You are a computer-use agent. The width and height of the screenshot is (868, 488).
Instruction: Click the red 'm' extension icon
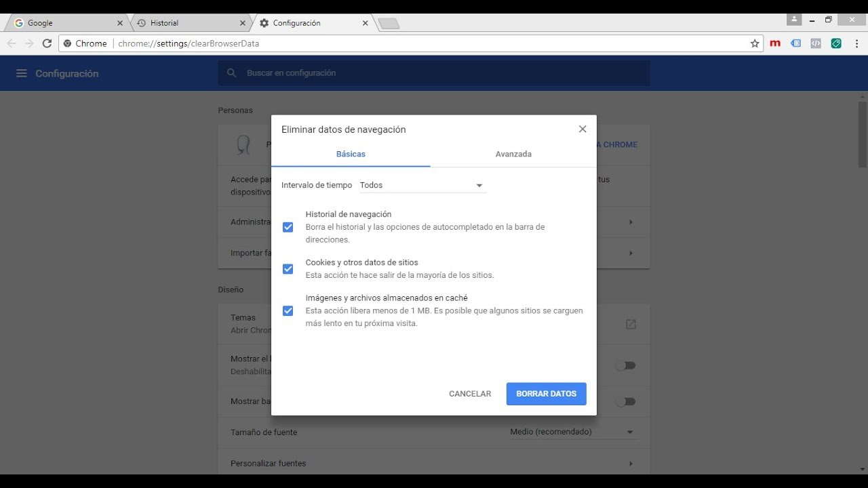[775, 43]
